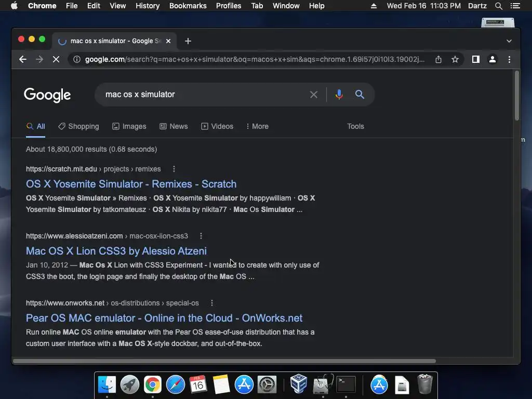Select the All results tab
Viewport: 532px width, 399px height.
(36, 126)
